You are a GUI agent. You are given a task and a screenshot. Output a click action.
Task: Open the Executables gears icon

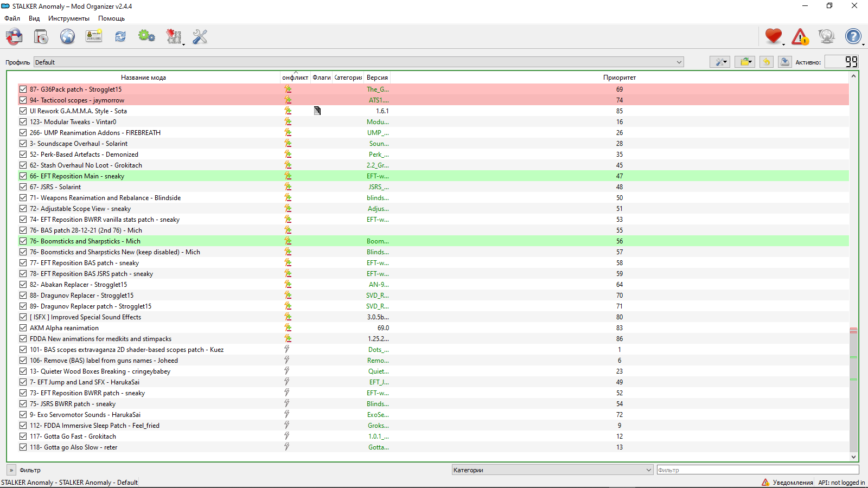pyautogui.click(x=146, y=36)
